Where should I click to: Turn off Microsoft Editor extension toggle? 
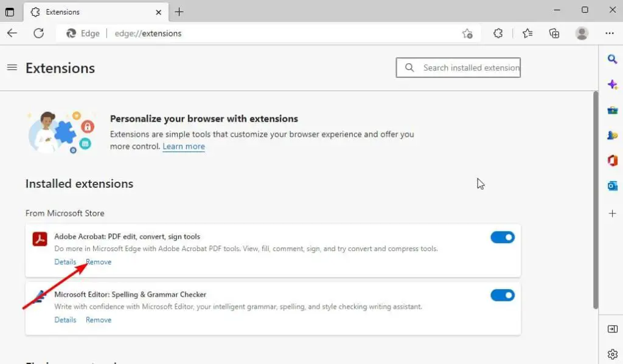[503, 295]
